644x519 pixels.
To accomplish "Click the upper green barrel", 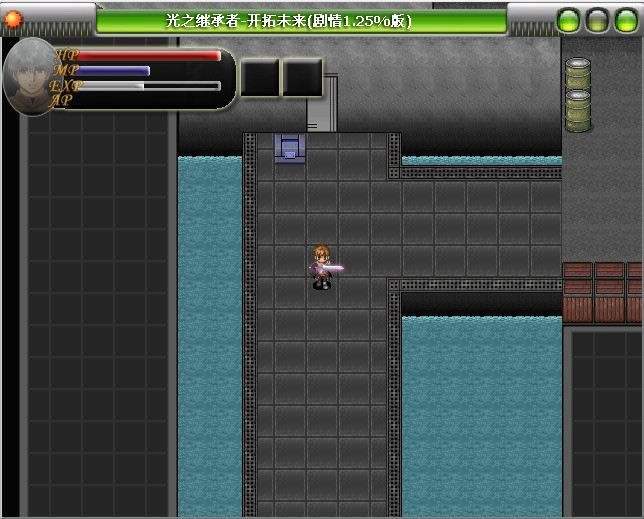I will (578, 76).
